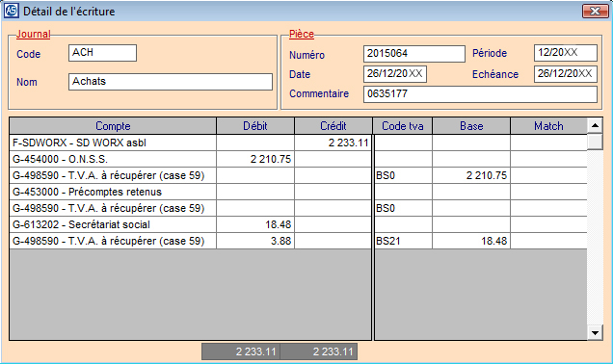
Task: Click the Compte column header
Action: coord(113,126)
